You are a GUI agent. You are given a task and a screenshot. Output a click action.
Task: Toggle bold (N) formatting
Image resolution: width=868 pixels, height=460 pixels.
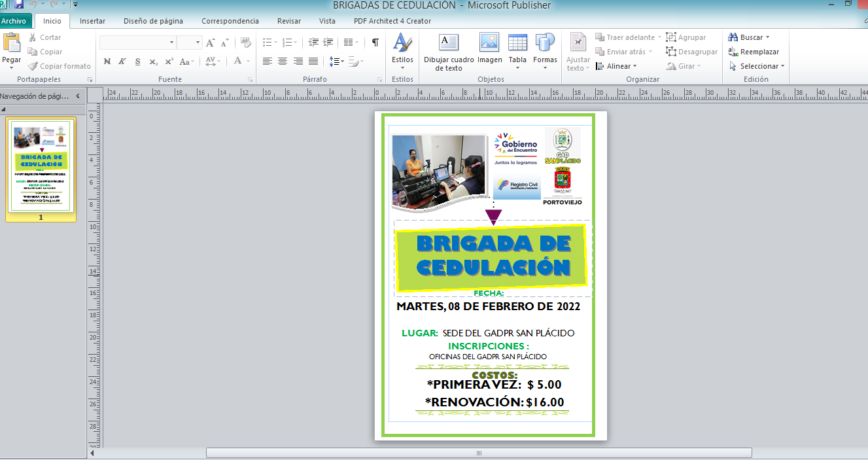point(107,62)
